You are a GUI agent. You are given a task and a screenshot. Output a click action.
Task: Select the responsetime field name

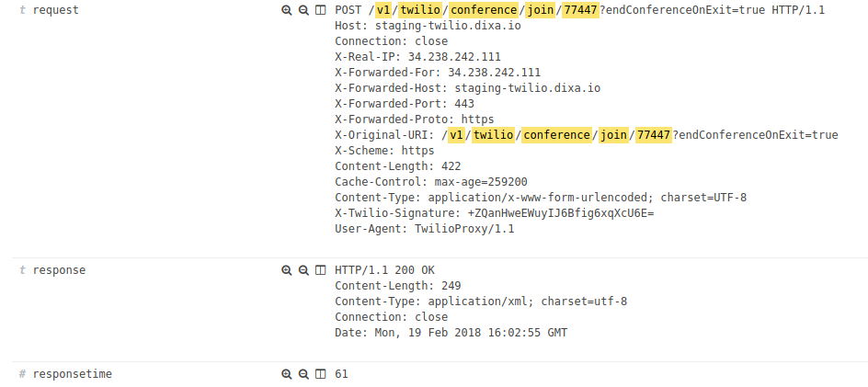click(73, 374)
